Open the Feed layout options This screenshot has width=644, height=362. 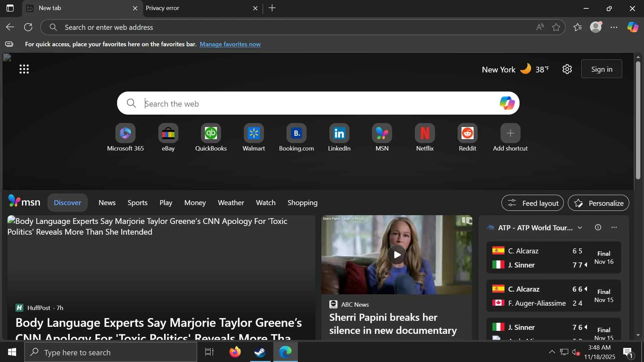pyautogui.click(x=532, y=203)
